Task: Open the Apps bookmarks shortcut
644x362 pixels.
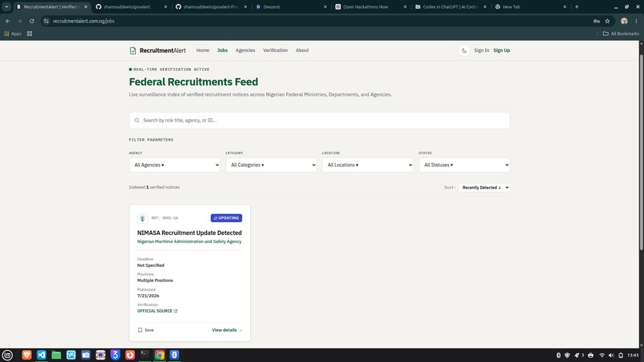Action: (x=13, y=34)
